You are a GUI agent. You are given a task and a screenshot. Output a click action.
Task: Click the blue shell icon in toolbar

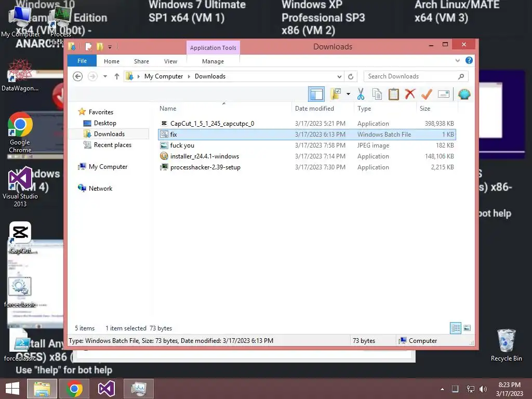click(x=464, y=94)
